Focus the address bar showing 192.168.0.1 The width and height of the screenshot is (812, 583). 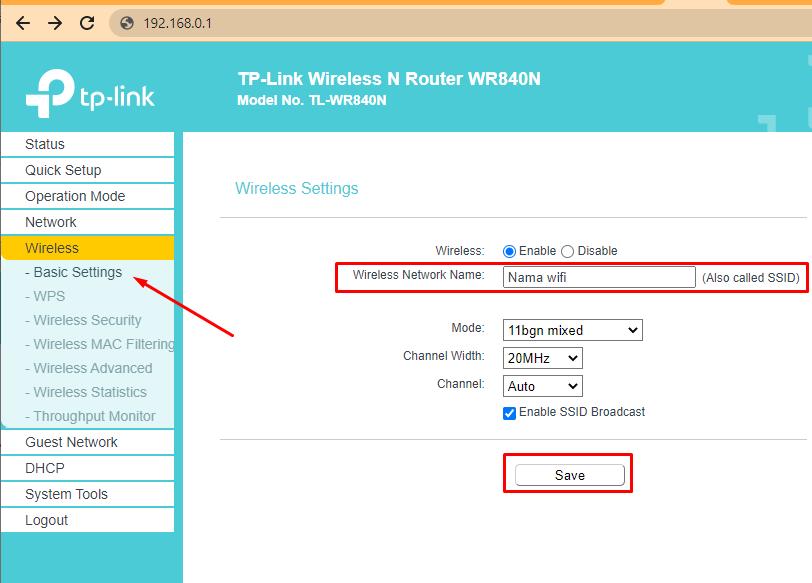coord(461,23)
